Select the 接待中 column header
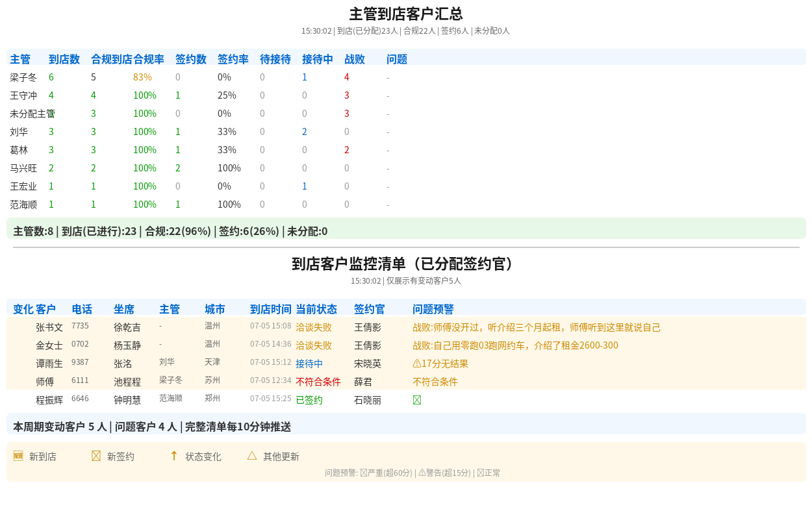The height and width of the screenshot is (509, 812). (318, 59)
